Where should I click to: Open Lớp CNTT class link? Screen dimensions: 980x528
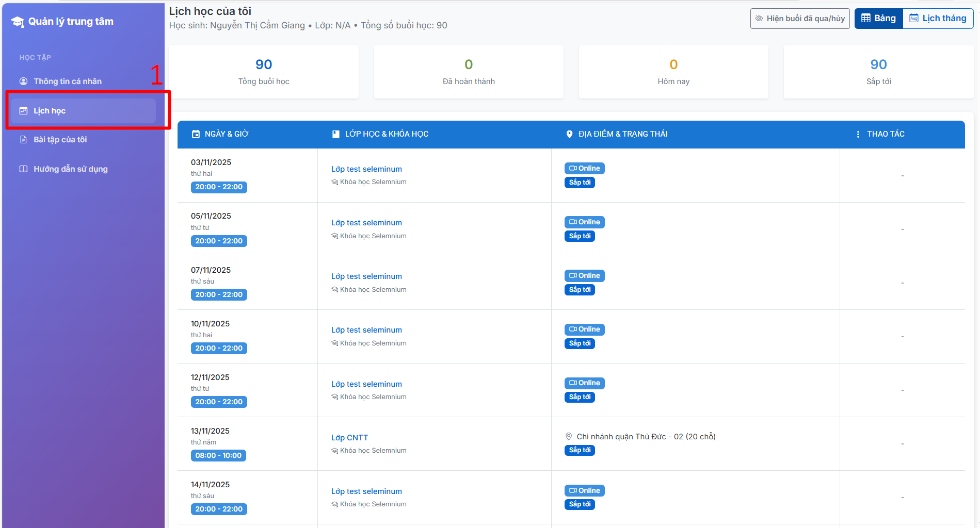(x=349, y=438)
